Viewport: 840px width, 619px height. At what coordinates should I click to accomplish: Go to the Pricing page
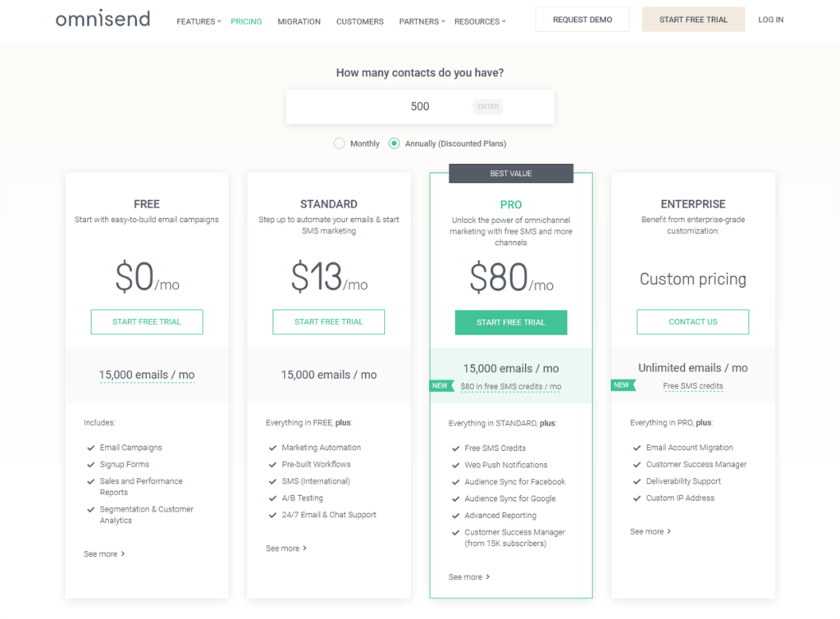click(246, 21)
